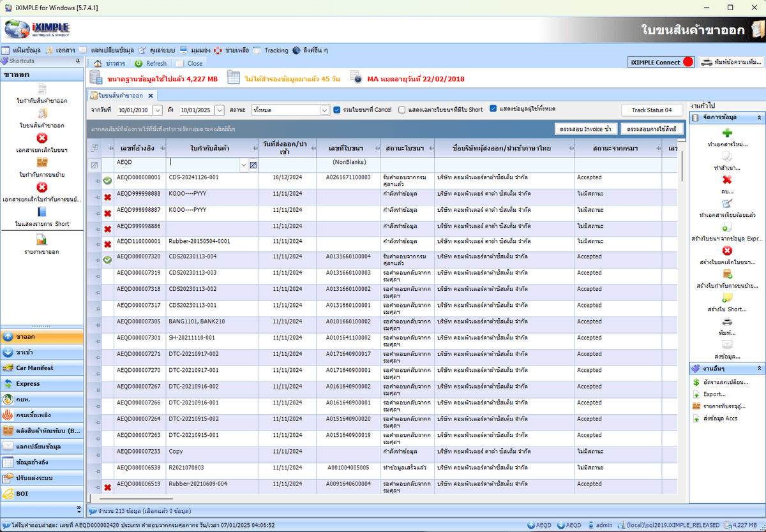Toggle แสดงข้อมูลผู้ใช้ทั้งหมด checkbox
Image resolution: width=766 pixels, height=532 pixels.
click(x=493, y=109)
